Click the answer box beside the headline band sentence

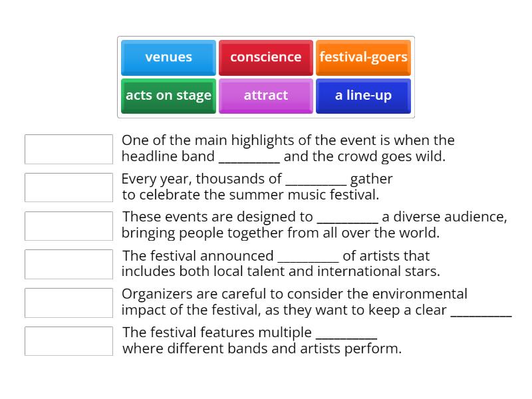[68, 148]
